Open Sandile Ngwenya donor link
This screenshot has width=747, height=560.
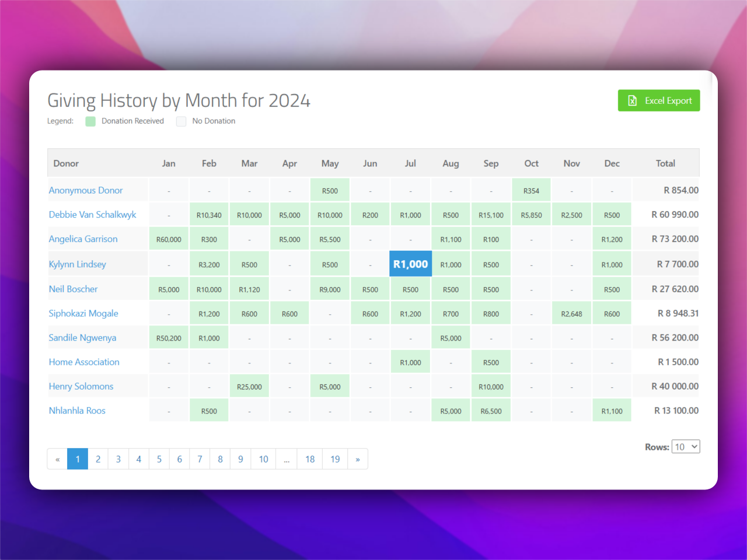coord(82,338)
